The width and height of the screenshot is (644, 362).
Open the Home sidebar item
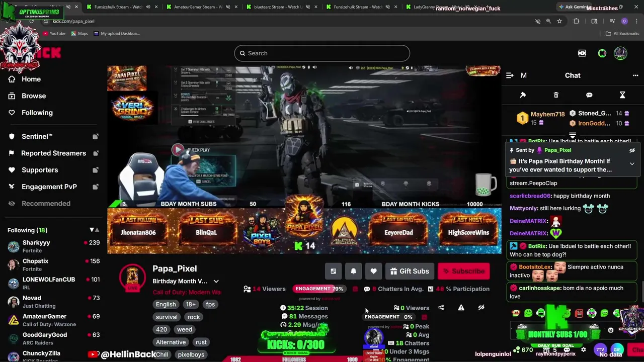(31, 79)
